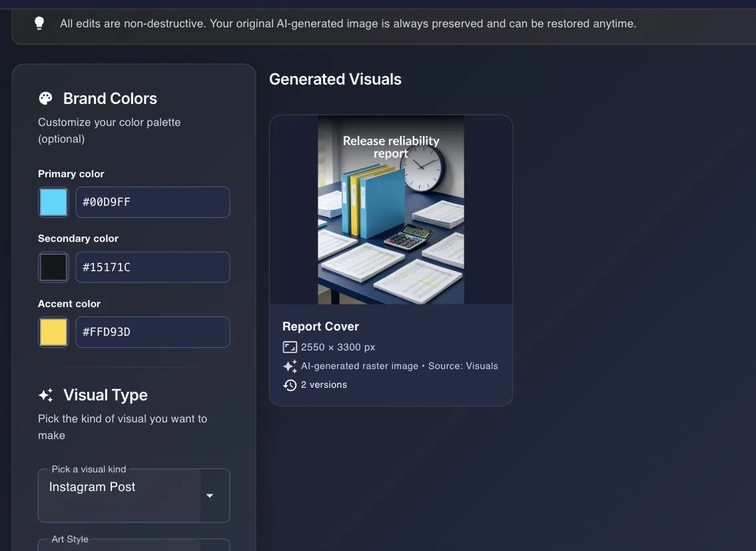The width and height of the screenshot is (756, 551).
Task: Click the Visual Type heading
Action: tap(106, 395)
